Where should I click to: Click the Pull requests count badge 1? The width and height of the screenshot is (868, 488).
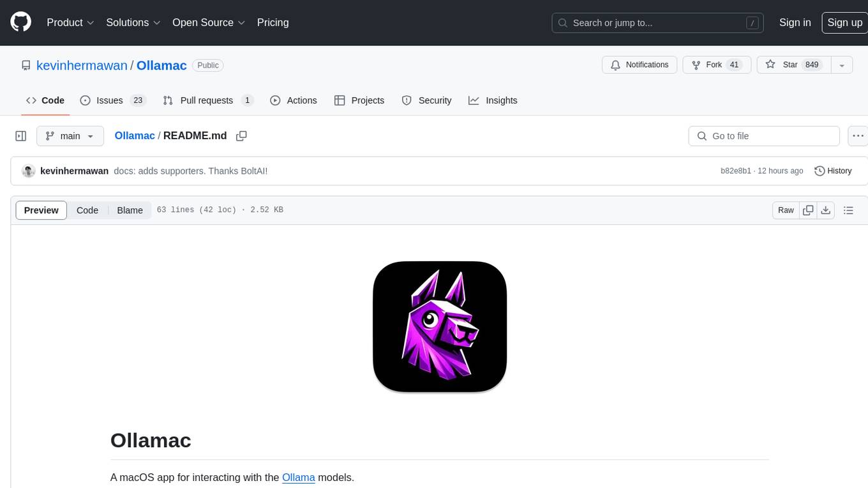click(x=247, y=100)
